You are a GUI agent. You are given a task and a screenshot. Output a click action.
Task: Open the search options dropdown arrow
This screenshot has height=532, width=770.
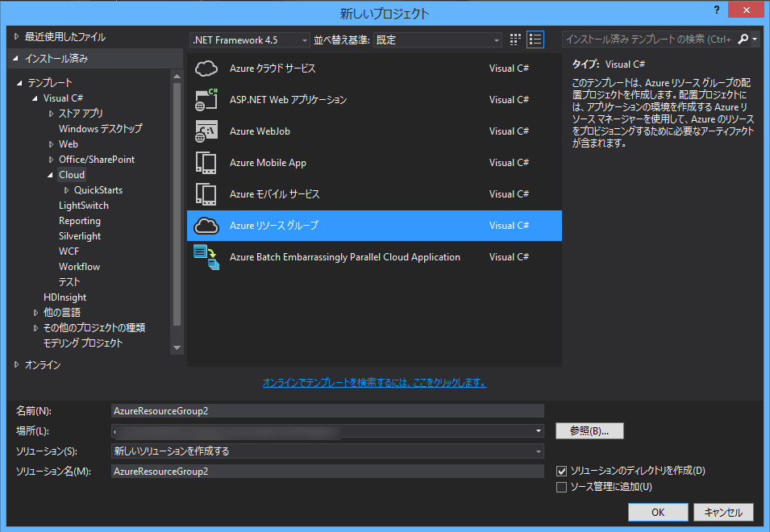coord(755,39)
